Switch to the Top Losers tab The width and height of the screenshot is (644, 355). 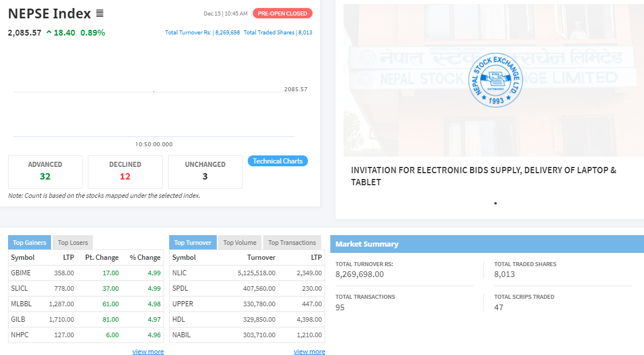tap(73, 243)
